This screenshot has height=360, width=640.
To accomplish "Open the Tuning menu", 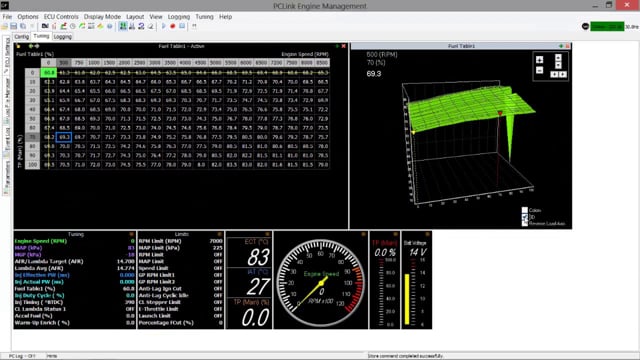I will 204,17.
